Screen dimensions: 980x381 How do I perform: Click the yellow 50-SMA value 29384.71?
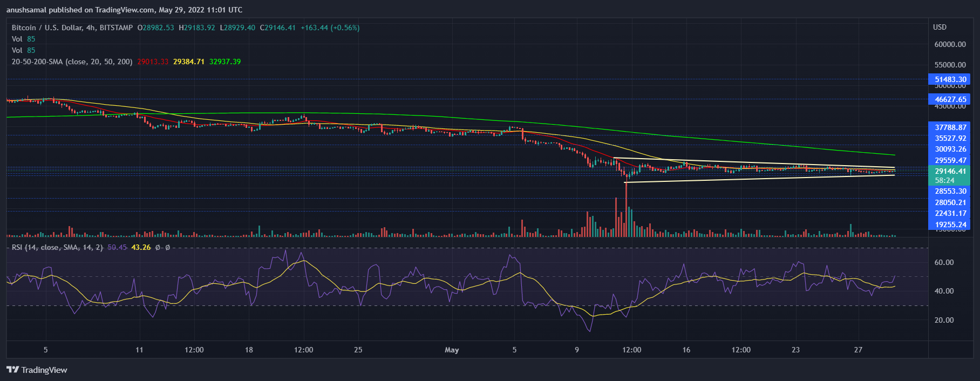(188, 62)
